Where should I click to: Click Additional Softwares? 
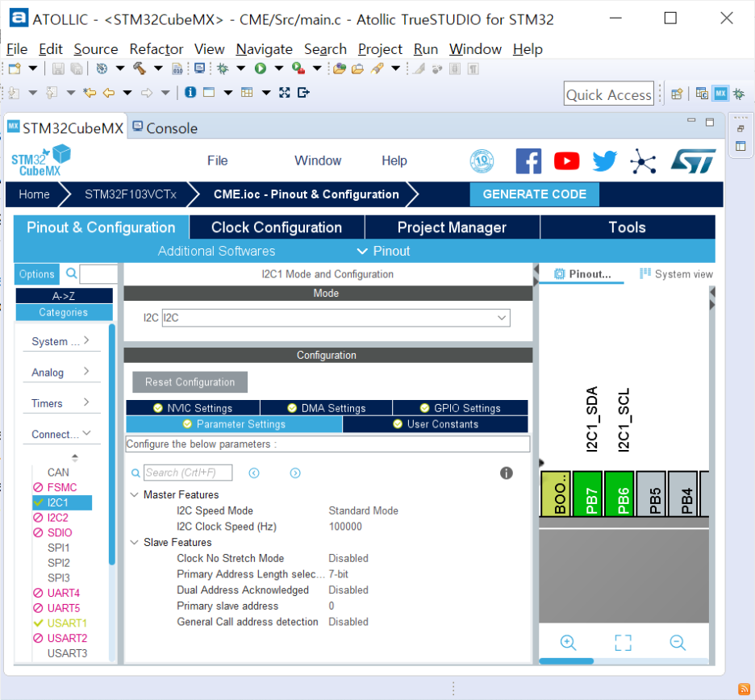pos(217,251)
